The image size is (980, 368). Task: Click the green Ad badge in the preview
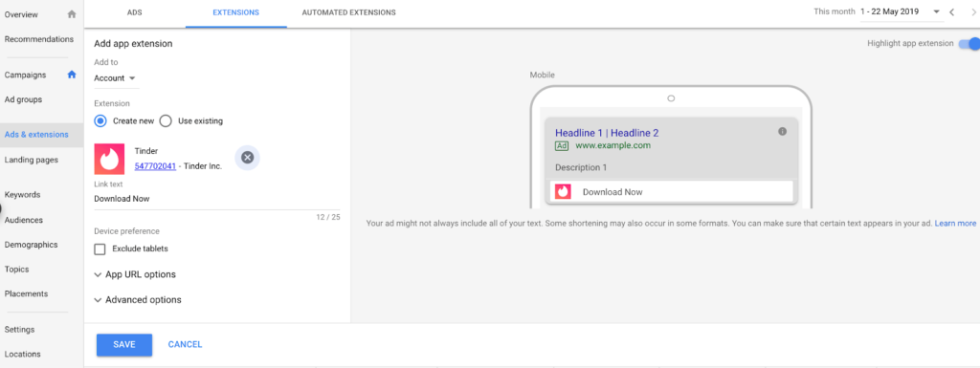(561, 146)
